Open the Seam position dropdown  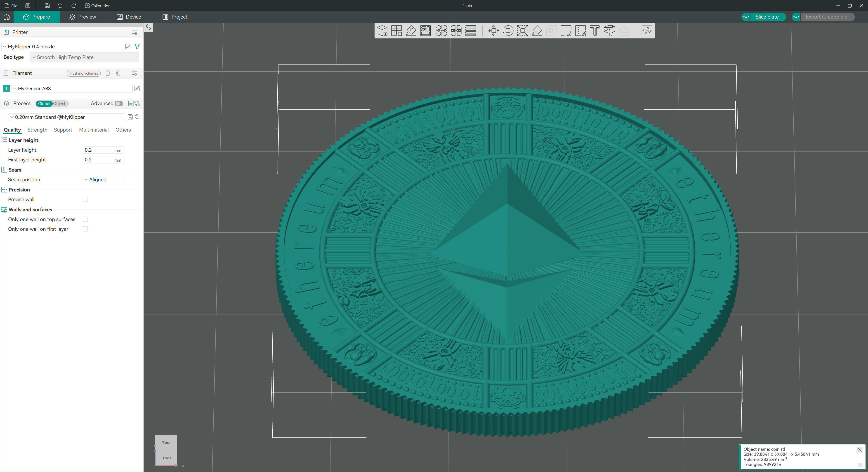pos(103,179)
